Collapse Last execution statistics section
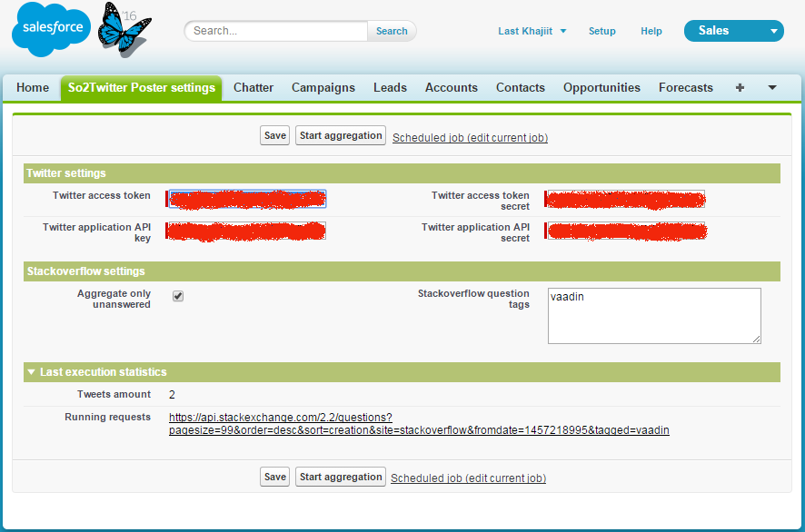 coord(31,372)
